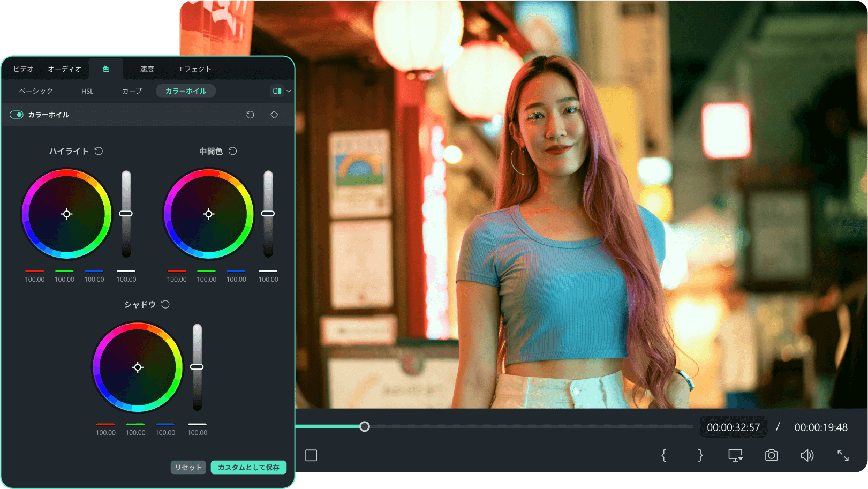Switch to the オーディオ tab
The image size is (868, 489).
tap(64, 69)
